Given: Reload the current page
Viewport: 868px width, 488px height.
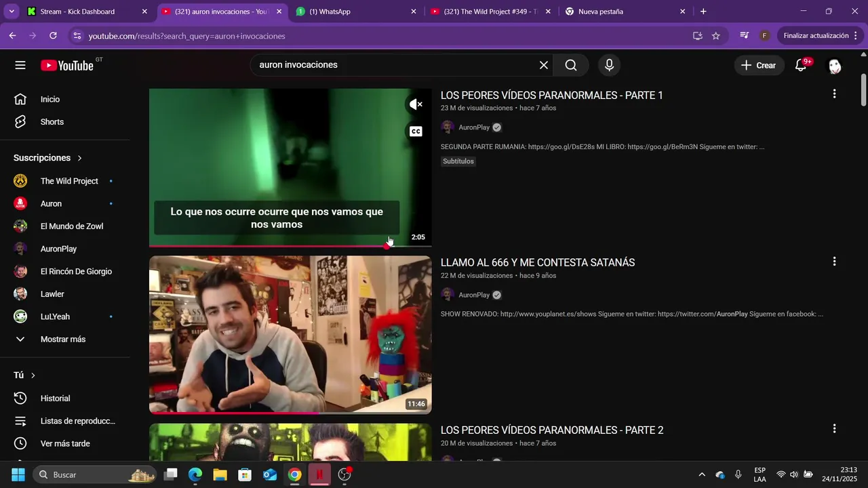Looking at the screenshot, I should point(53,36).
